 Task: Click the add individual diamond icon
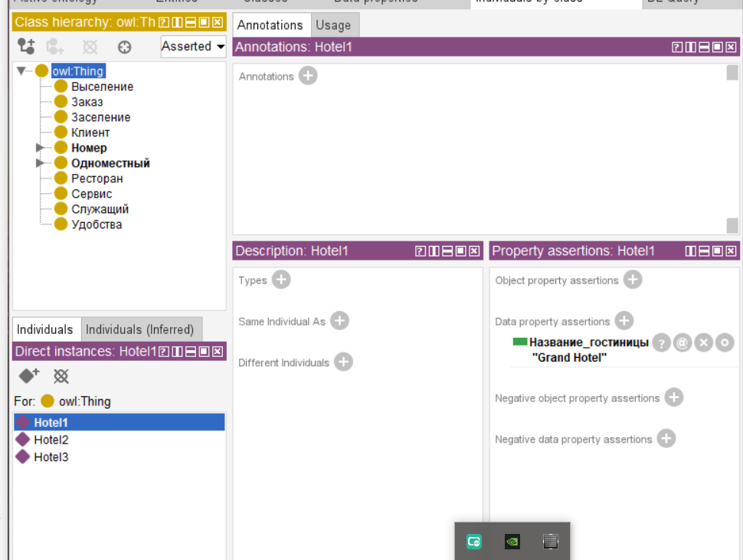click(29, 375)
